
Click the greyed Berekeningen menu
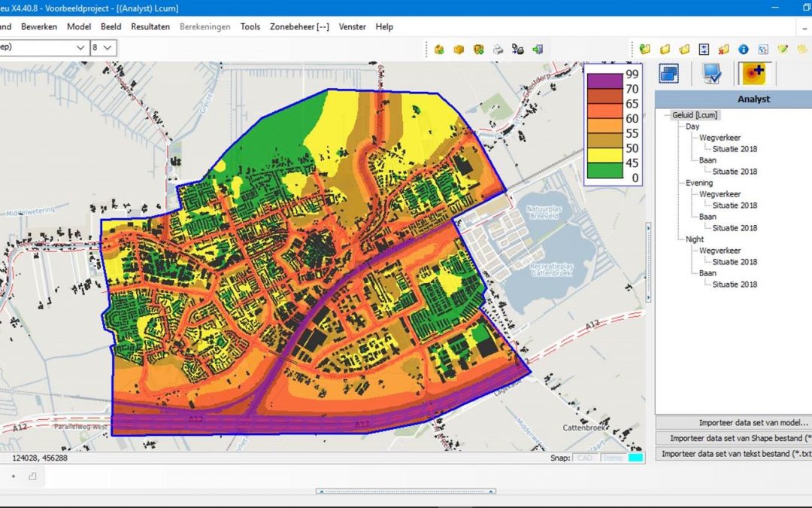click(205, 27)
